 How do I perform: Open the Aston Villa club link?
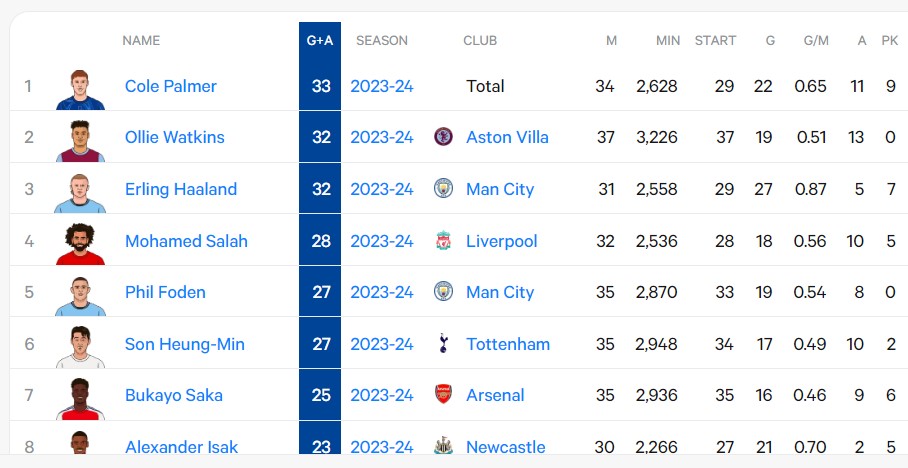click(507, 137)
